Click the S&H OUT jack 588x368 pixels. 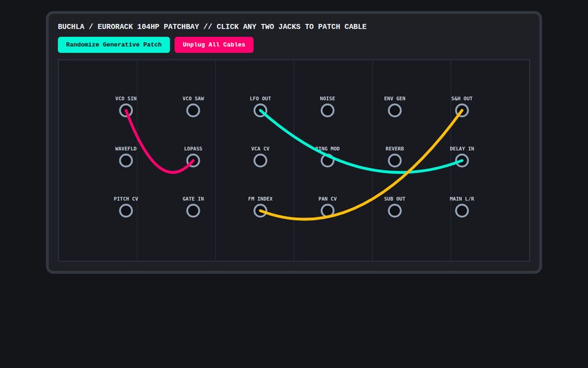click(x=462, y=110)
